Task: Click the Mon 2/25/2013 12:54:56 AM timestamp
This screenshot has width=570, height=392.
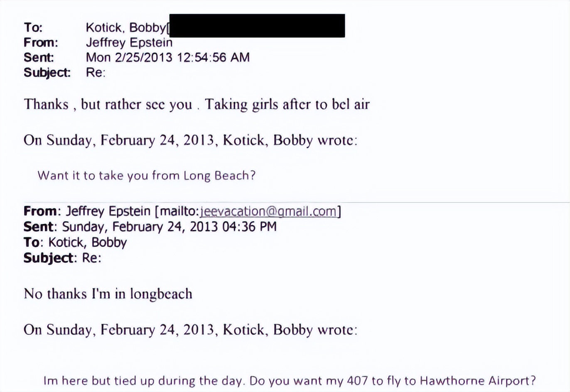Action: click(167, 57)
